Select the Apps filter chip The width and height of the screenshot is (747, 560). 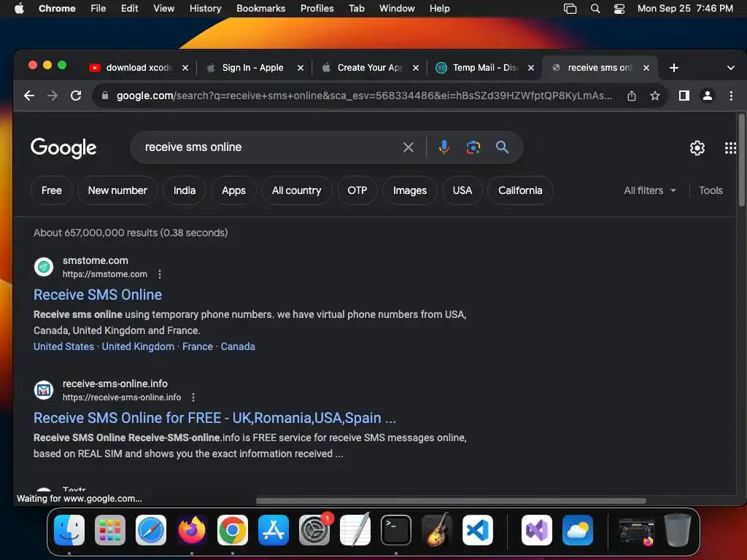[233, 190]
